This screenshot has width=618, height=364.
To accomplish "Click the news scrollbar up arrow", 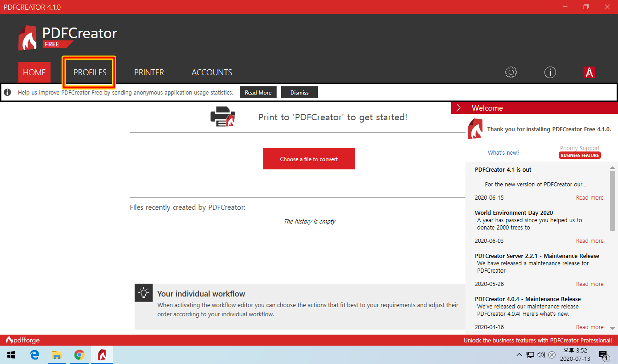I will 612,168.
